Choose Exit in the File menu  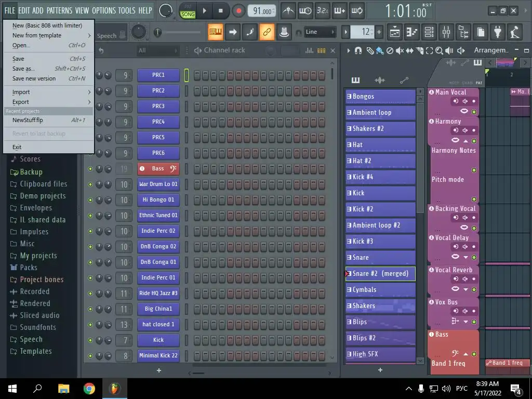[x=48, y=147]
